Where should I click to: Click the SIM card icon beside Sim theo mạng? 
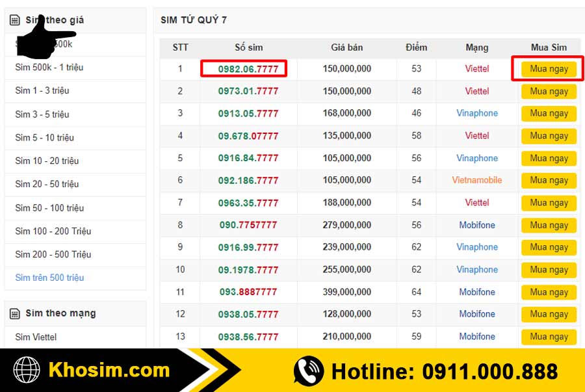pos(15,314)
